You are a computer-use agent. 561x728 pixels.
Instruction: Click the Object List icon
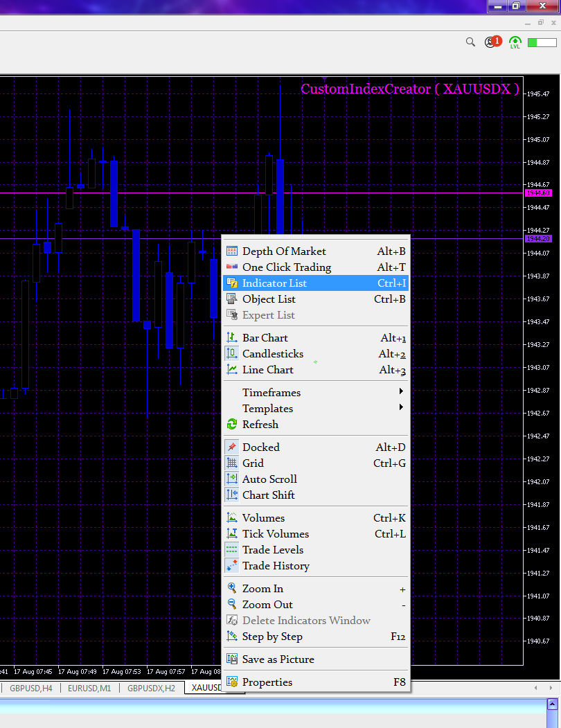232,299
